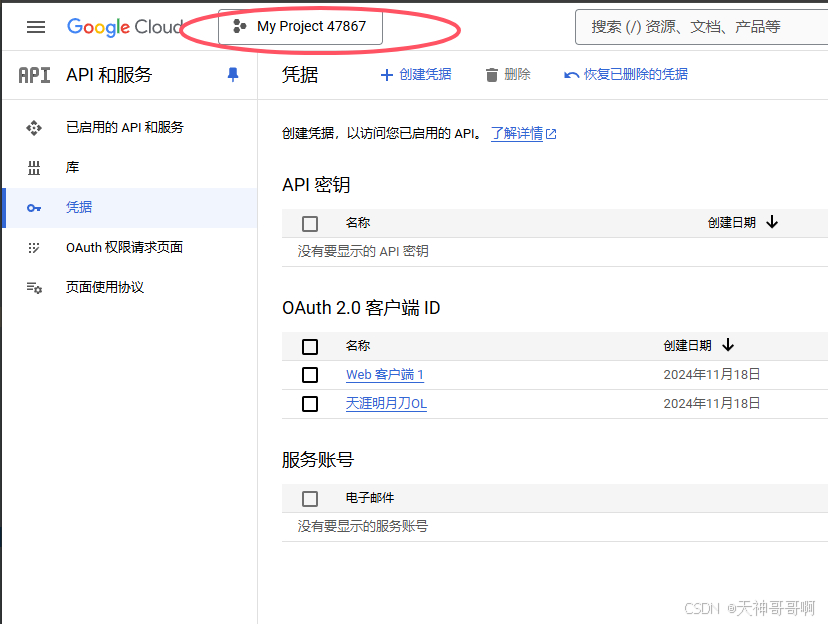828x624 pixels.
Task: Click the 名称 column header in OAuth 2.0 table
Action: tap(357, 346)
